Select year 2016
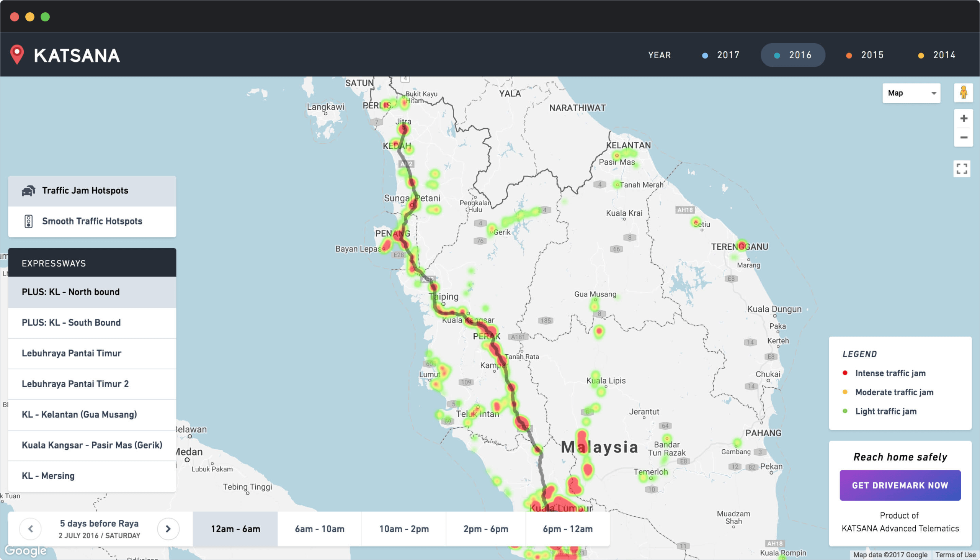980x560 pixels. 793,55
